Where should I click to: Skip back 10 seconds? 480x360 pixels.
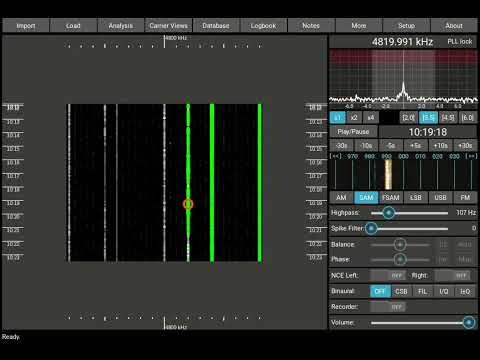366,146
